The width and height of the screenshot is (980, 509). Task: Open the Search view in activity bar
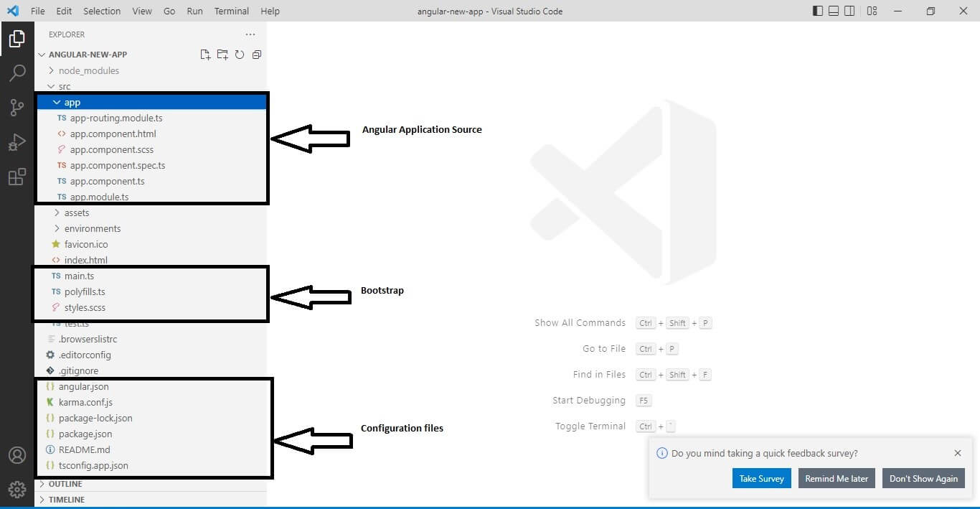(17, 73)
